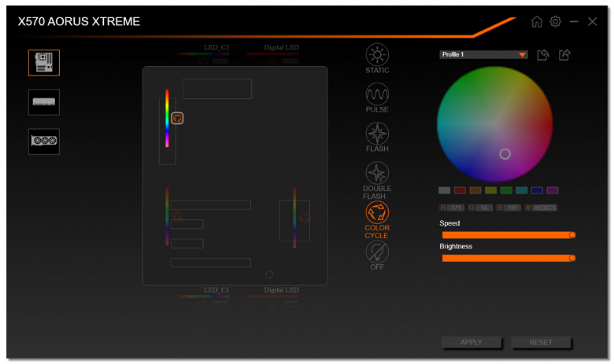Choose the purple color swatch
The width and height of the screenshot is (614, 364).
click(553, 190)
